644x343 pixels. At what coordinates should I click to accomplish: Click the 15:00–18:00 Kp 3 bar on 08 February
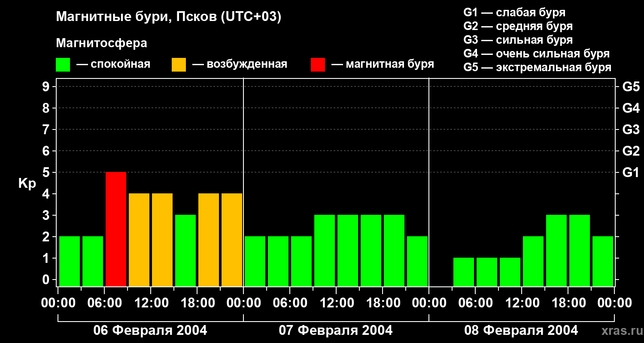tap(556, 251)
